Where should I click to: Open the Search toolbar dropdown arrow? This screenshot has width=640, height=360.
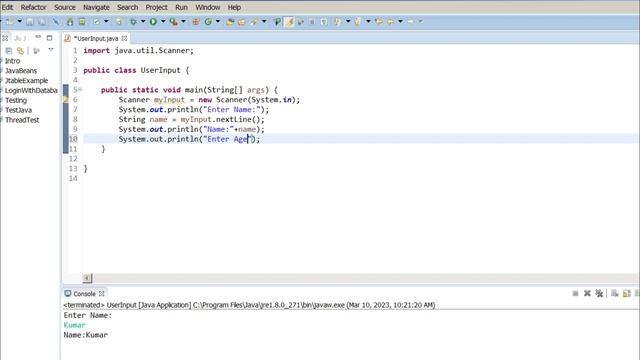click(x=264, y=21)
